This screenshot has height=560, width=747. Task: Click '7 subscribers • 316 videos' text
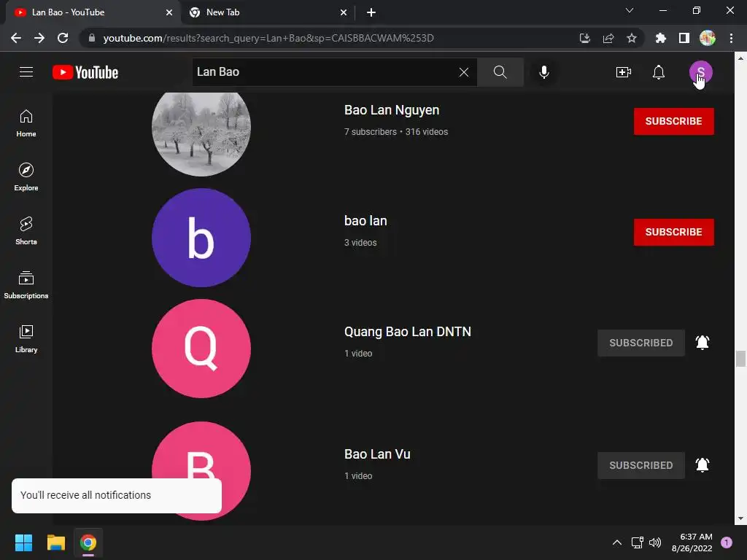pyautogui.click(x=396, y=132)
